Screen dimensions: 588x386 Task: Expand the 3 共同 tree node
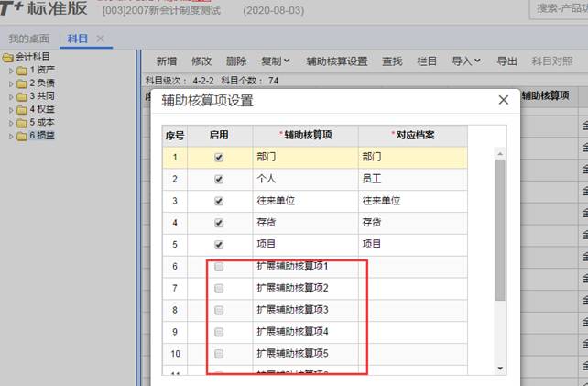point(11,96)
